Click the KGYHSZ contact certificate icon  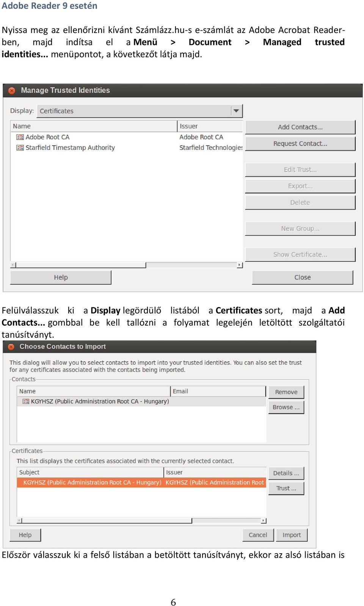[26, 401]
